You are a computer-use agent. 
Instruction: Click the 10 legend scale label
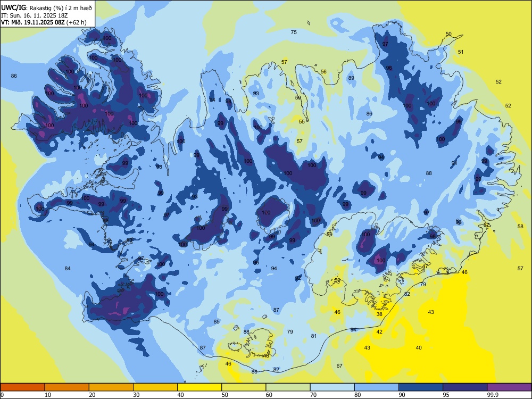[48, 395]
